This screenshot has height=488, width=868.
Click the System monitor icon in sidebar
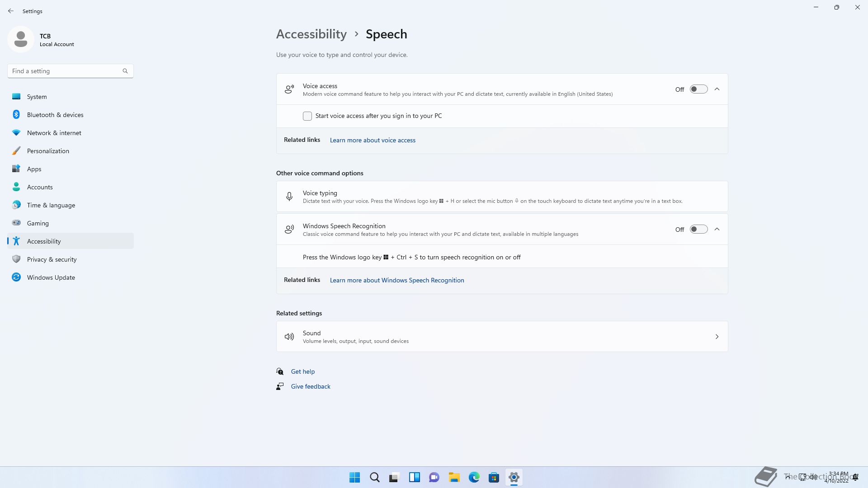[16, 96]
